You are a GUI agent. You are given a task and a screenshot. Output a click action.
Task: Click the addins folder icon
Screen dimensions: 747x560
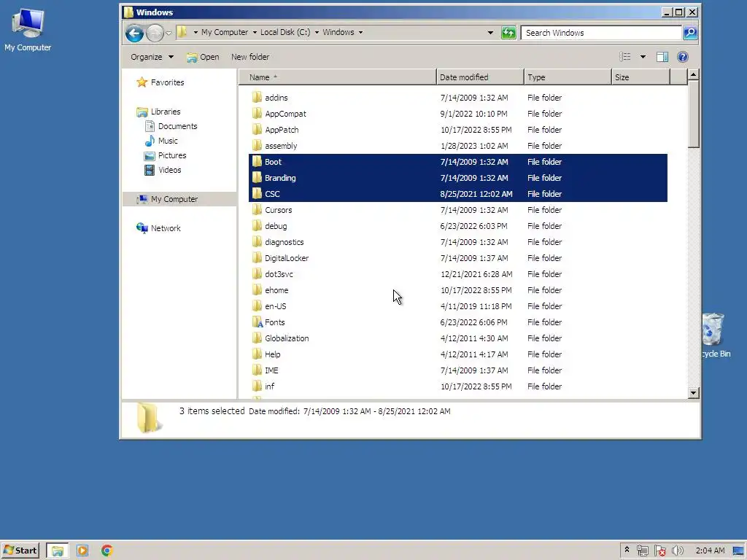point(257,97)
